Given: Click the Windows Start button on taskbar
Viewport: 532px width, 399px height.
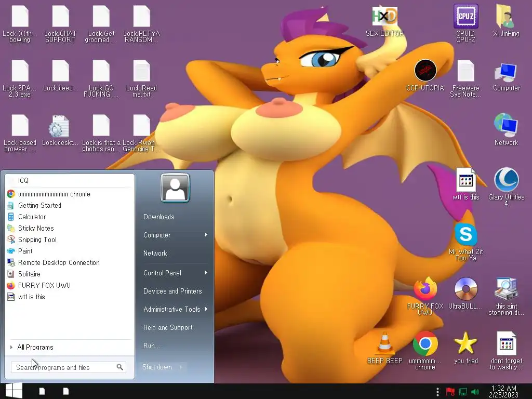Looking at the screenshot, I should (x=14, y=391).
